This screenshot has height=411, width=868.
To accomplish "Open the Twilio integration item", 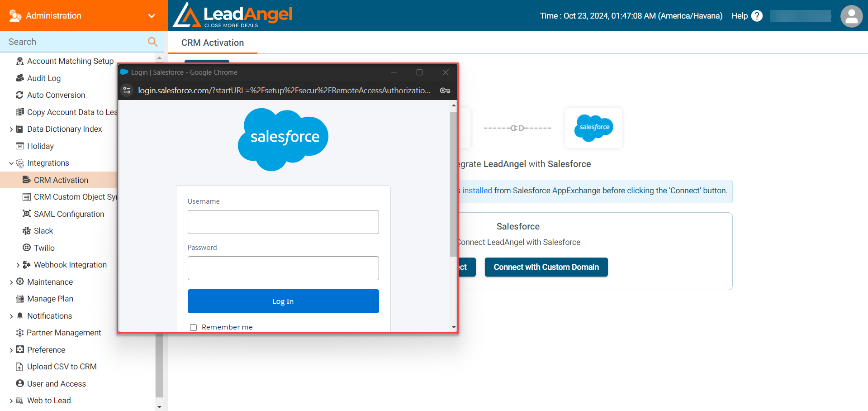I will pyautogui.click(x=44, y=248).
